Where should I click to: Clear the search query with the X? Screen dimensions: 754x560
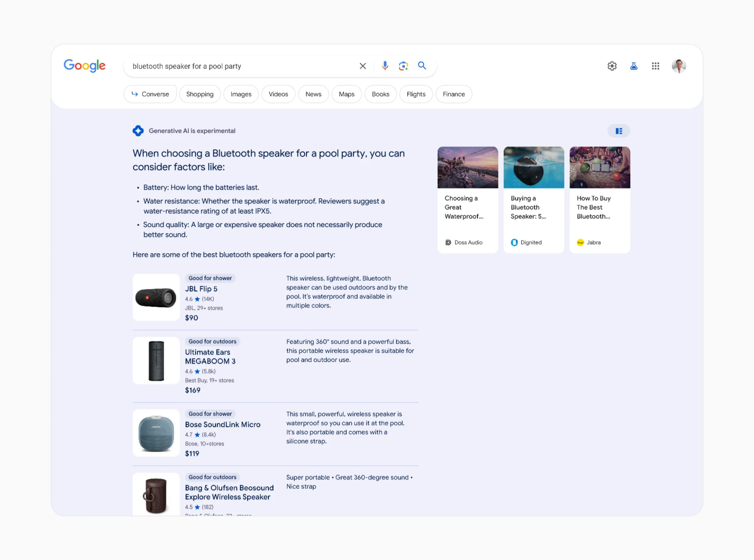pos(362,66)
